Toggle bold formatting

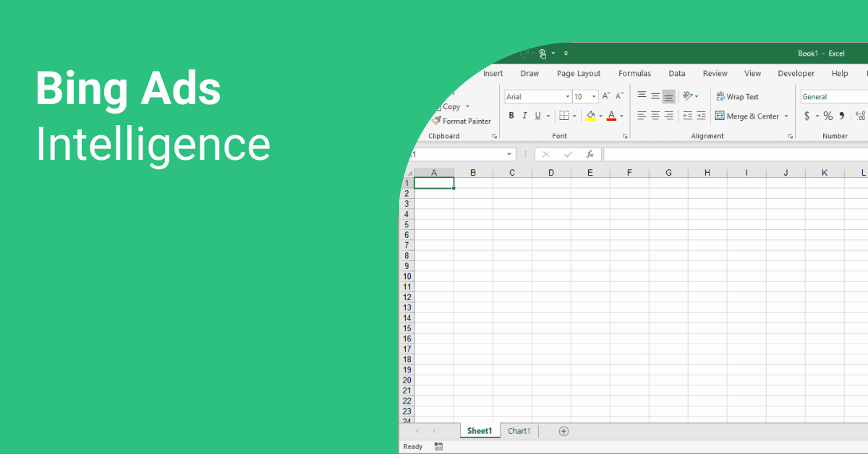pyautogui.click(x=511, y=116)
